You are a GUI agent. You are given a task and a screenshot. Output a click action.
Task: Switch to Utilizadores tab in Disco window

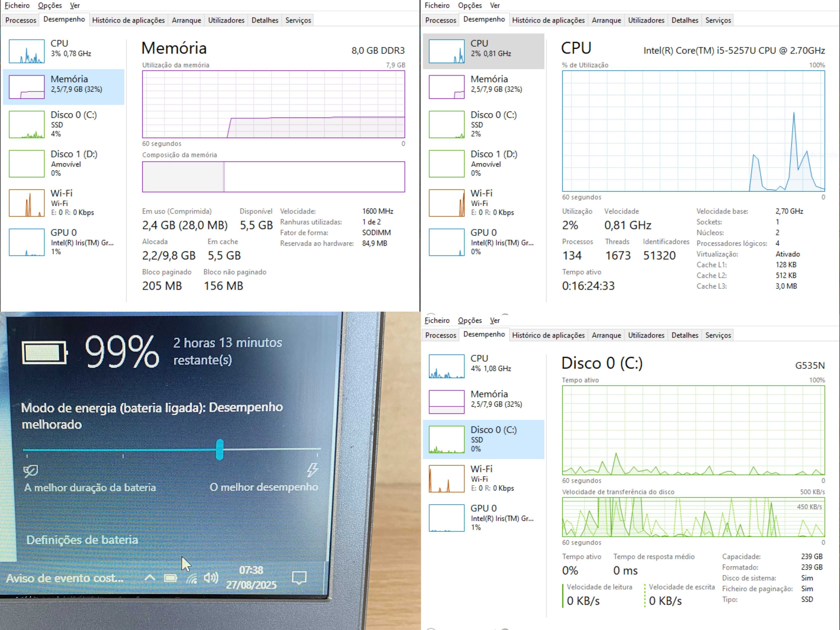click(646, 335)
